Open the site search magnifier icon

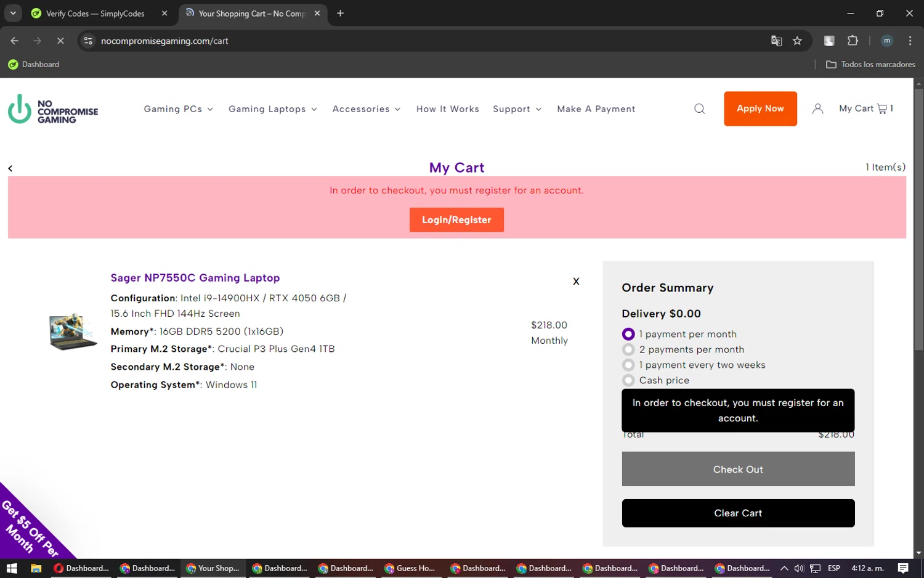[699, 109]
